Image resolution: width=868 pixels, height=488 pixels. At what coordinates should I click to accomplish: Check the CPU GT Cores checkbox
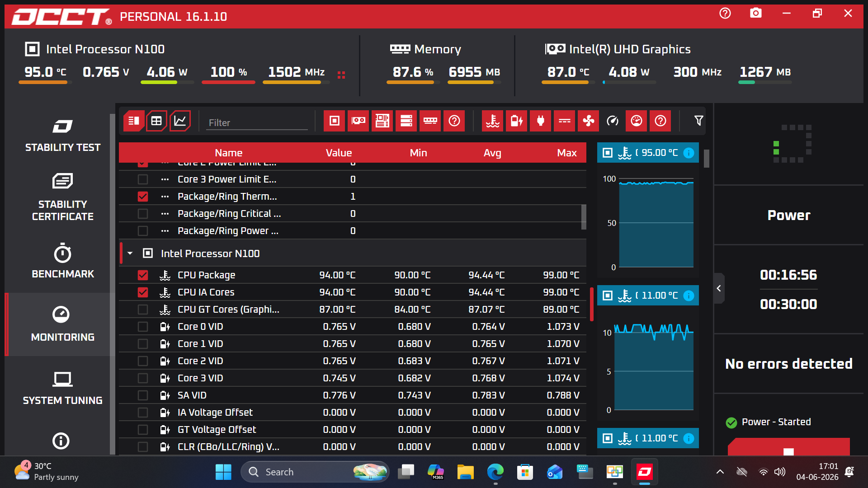143,310
